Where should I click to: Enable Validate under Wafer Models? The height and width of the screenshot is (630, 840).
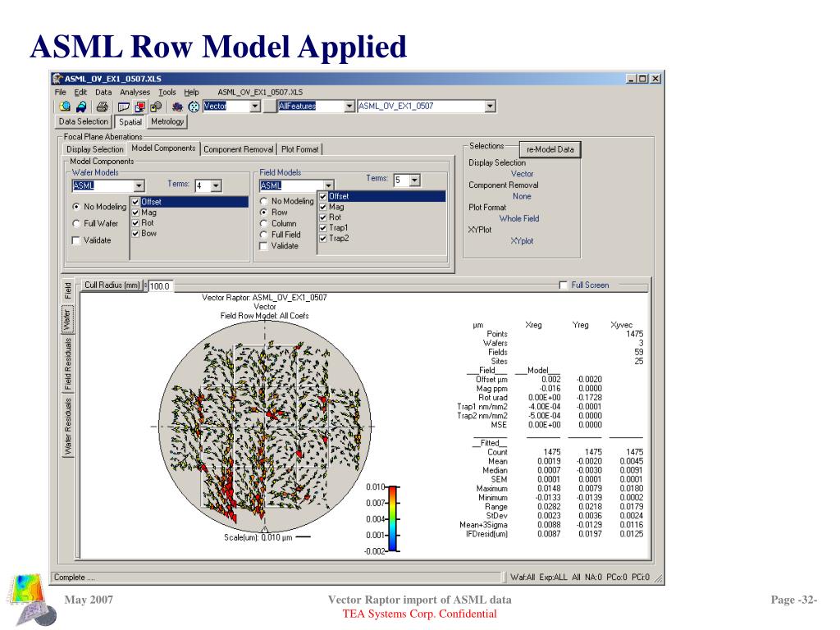tap(76, 240)
